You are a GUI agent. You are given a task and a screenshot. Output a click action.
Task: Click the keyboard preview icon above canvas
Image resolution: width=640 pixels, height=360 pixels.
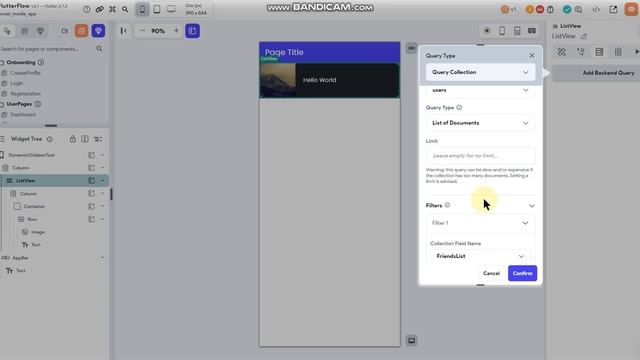[x=532, y=31]
